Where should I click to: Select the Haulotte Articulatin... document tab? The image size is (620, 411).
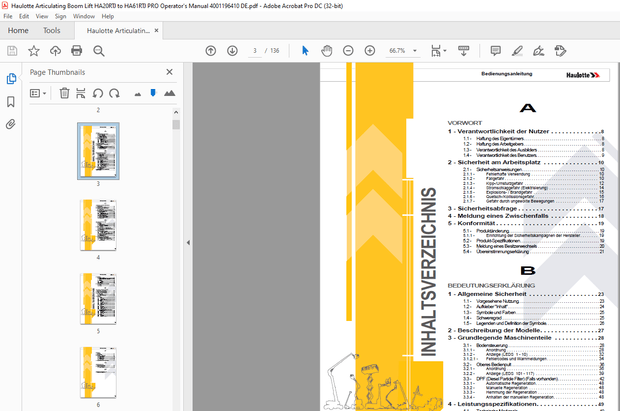[118, 30]
